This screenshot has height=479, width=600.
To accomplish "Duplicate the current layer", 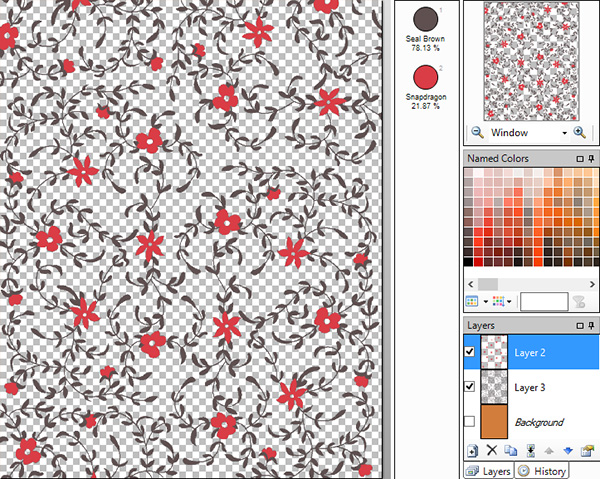I will [510, 451].
